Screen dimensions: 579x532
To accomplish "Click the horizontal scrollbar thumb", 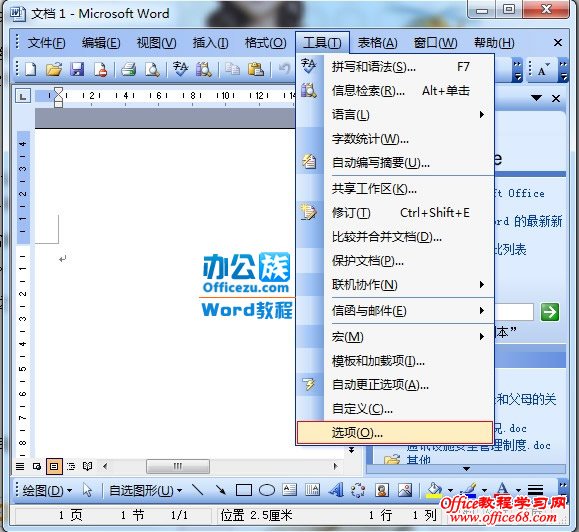I will point(178,467).
